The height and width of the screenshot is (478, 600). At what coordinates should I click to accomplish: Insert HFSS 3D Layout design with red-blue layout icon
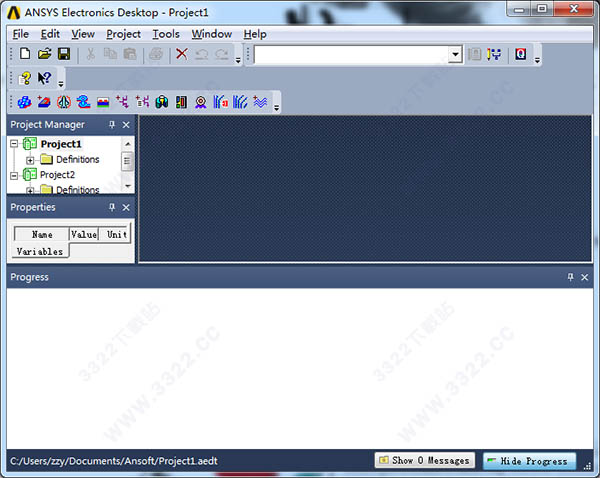tap(44, 102)
